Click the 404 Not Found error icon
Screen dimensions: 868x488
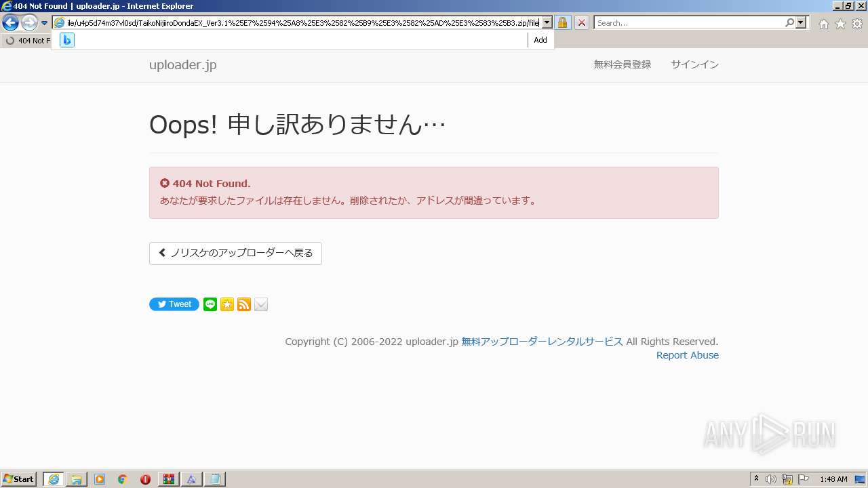165,183
